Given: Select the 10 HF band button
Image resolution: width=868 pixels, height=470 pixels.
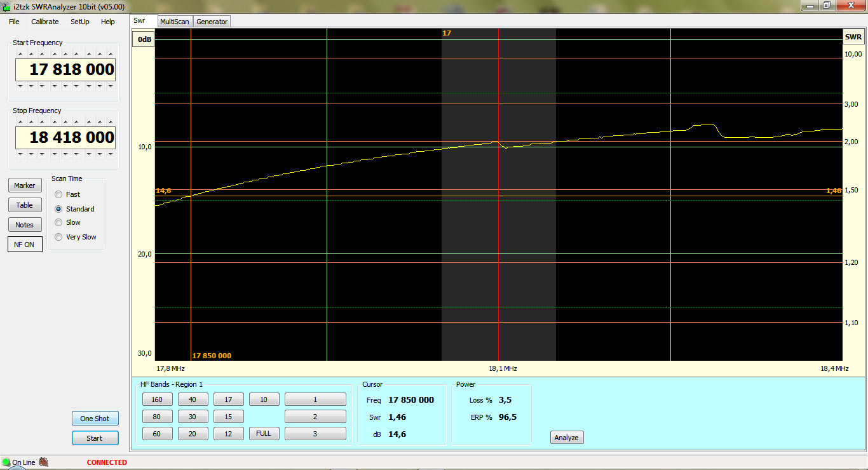Looking at the screenshot, I should pyautogui.click(x=264, y=399).
